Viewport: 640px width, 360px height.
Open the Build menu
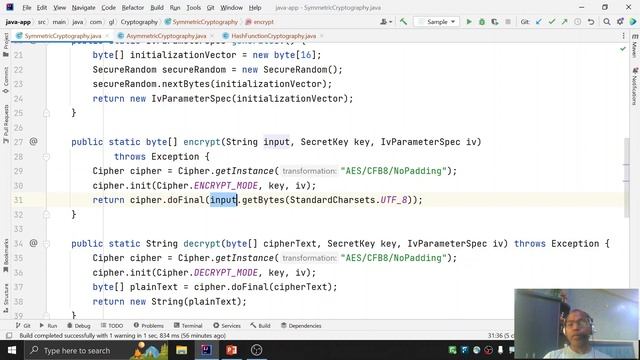coord(157,8)
